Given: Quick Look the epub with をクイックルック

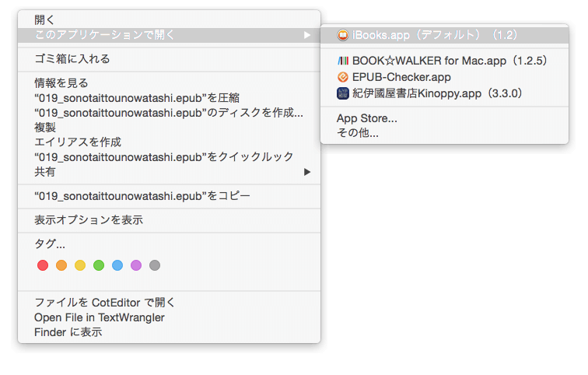Looking at the screenshot, I should pyautogui.click(x=169, y=156).
